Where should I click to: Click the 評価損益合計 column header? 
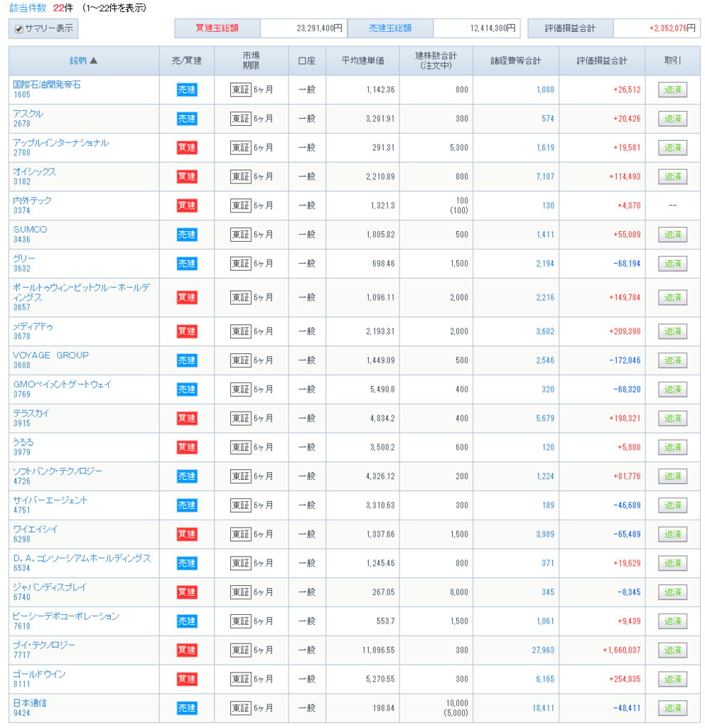point(601,60)
